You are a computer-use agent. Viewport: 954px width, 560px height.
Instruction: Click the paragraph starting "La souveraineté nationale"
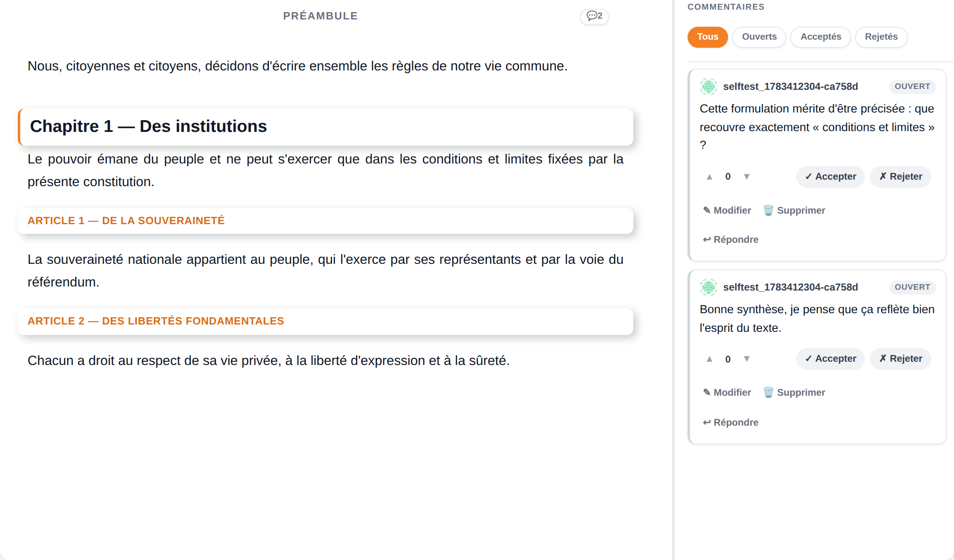pos(326,271)
